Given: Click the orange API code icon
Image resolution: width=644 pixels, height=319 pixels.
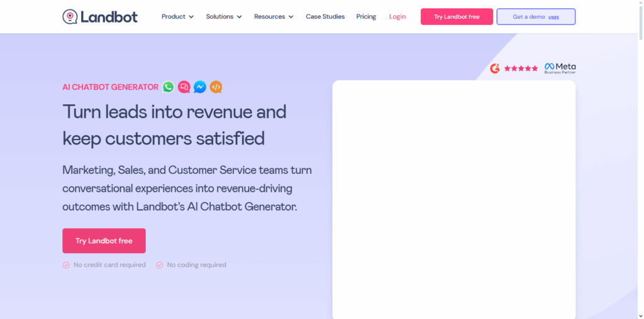Looking at the screenshot, I should tap(216, 87).
